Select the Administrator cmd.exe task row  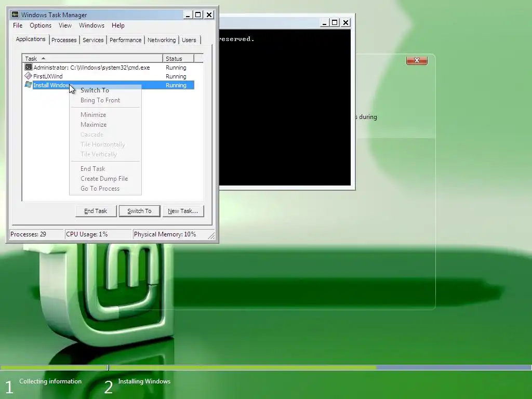pyautogui.click(x=109, y=68)
